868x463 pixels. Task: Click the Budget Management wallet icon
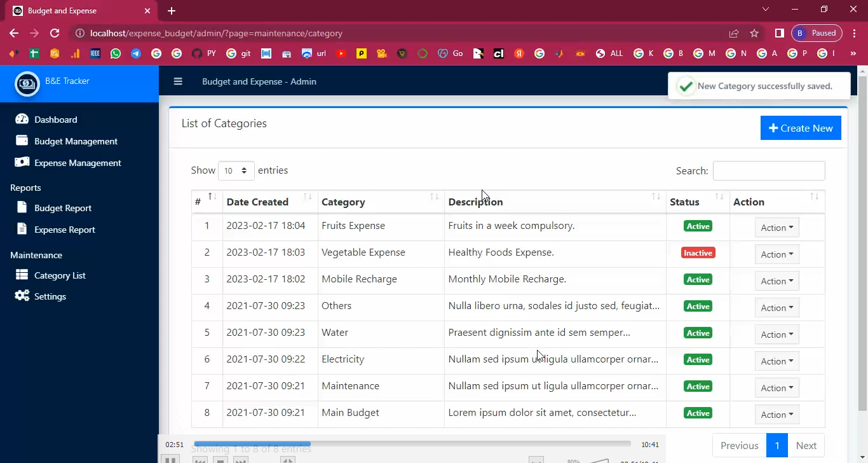tap(22, 141)
